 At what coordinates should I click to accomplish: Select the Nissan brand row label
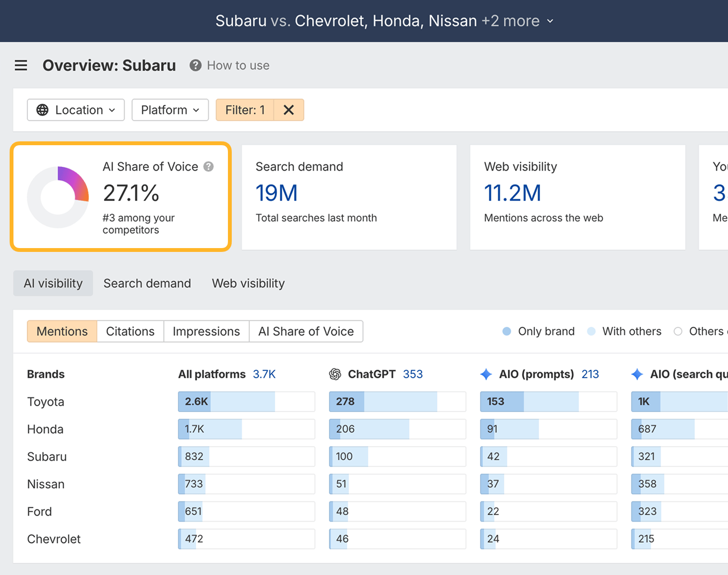pos(46,484)
